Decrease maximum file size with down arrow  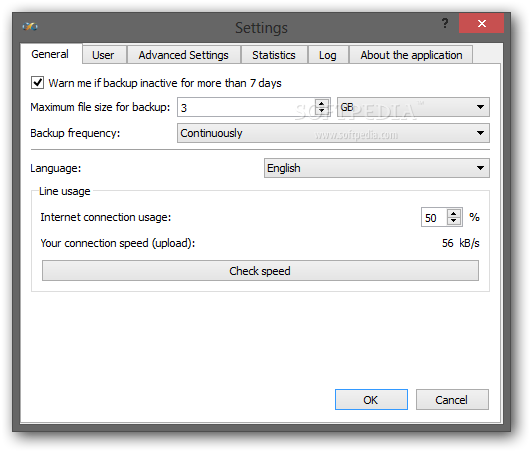(x=321, y=111)
